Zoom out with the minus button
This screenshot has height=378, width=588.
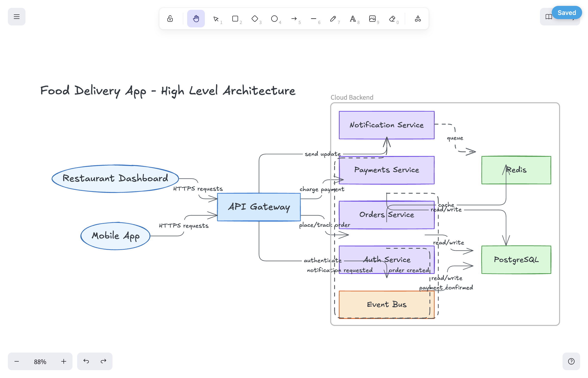(x=17, y=361)
